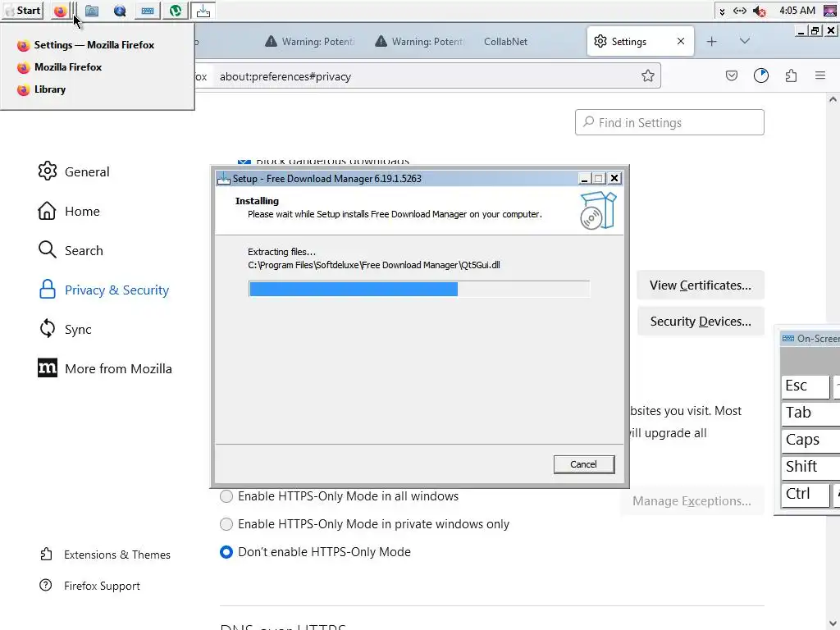Image resolution: width=840 pixels, height=630 pixels.
Task: Click the Firefox taskbar icon
Action: pos(61,11)
